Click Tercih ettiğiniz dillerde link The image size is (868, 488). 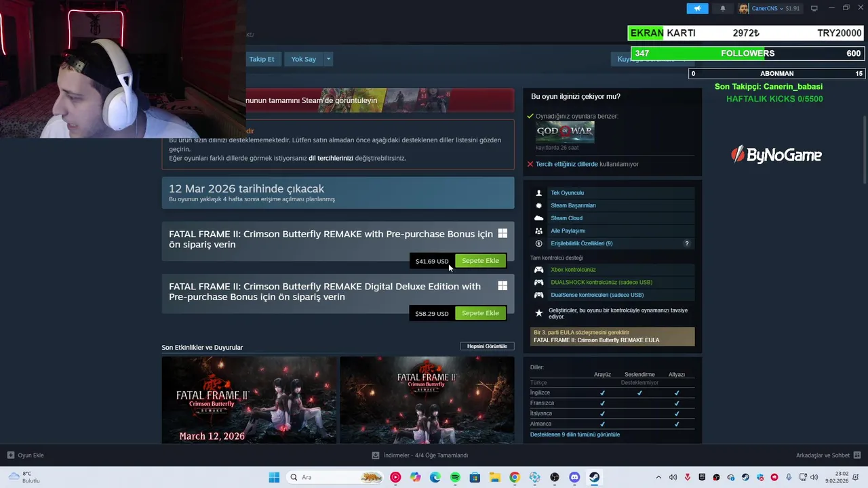[567, 164]
